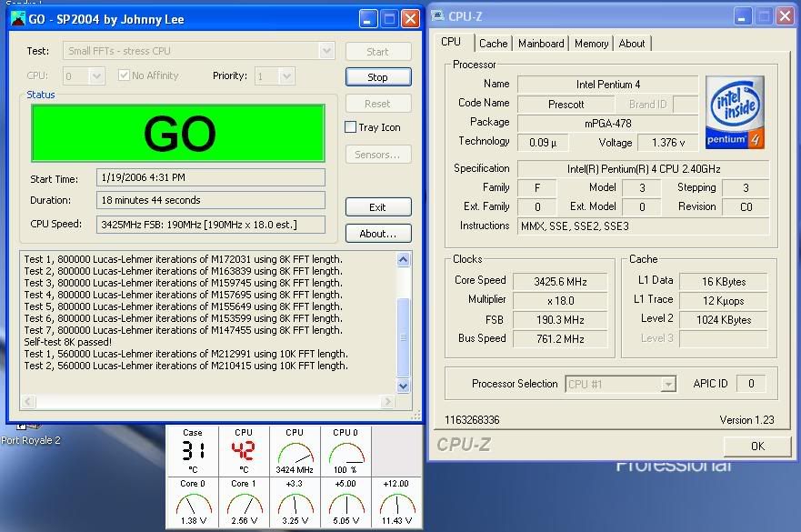Screen dimensions: 801x532
Task: Switch to the Mainboard tab
Action: [541, 44]
